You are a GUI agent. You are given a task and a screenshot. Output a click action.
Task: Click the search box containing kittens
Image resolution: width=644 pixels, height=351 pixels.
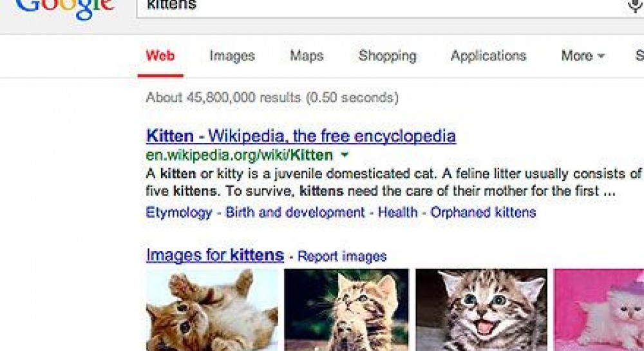pos(380,6)
